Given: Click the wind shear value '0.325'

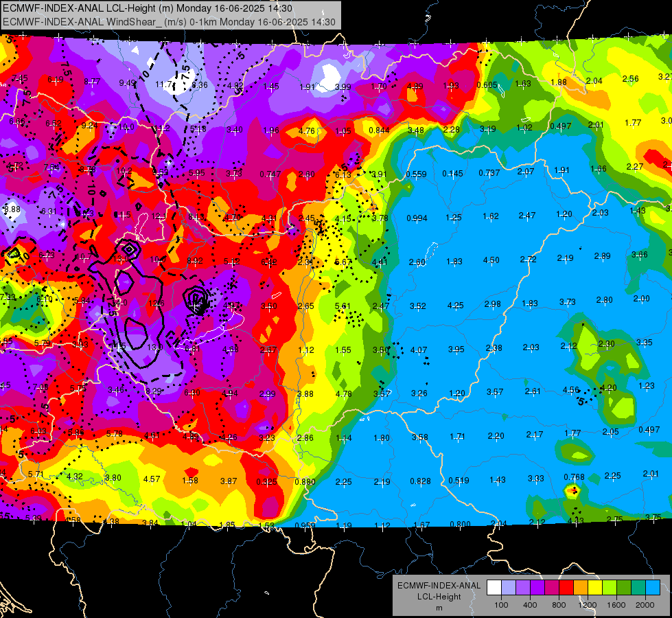Looking at the screenshot, I should click(x=266, y=481).
